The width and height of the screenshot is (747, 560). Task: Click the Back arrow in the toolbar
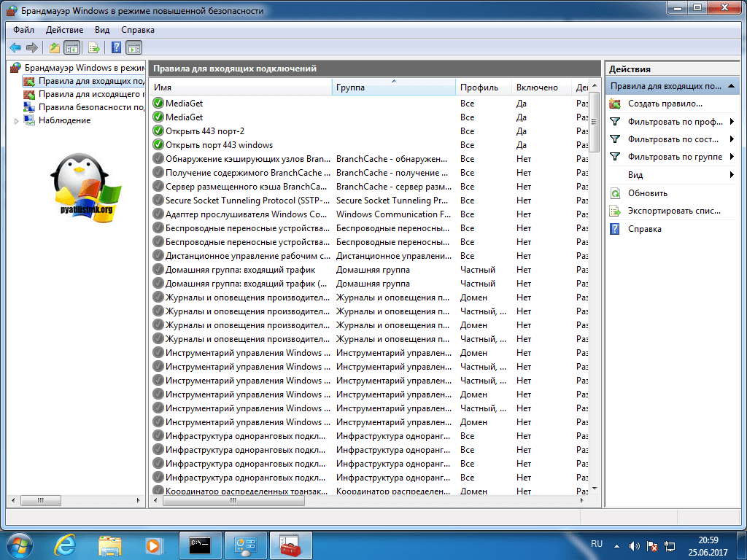pos(15,48)
